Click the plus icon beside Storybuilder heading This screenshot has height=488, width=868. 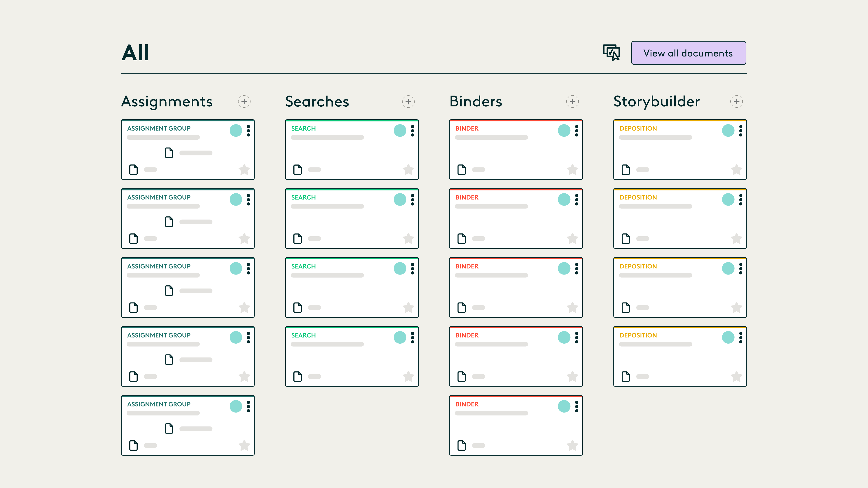737,101
